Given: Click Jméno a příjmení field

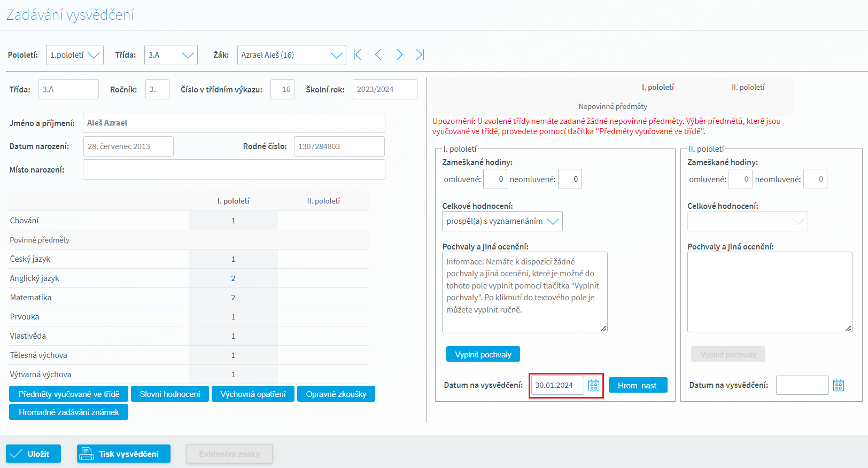Looking at the screenshot, I should tap(234, 123).
